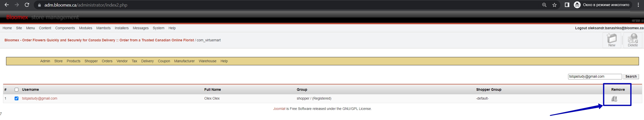Click the -default- shopper group cell

point(482,98)
